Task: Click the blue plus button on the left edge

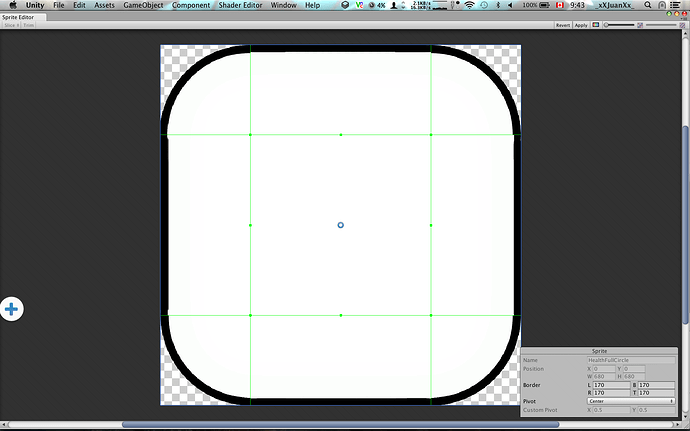Action: [11, 309]
